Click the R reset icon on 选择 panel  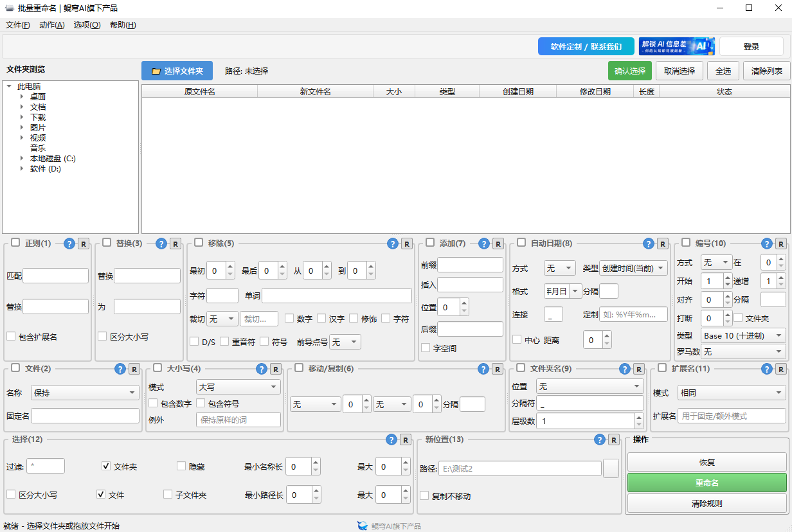[x=406, y=440]
